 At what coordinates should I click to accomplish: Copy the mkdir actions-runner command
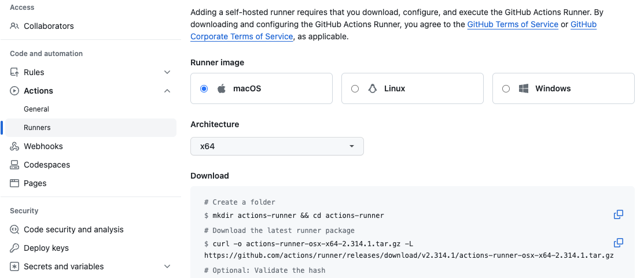[x=619, y=214]
